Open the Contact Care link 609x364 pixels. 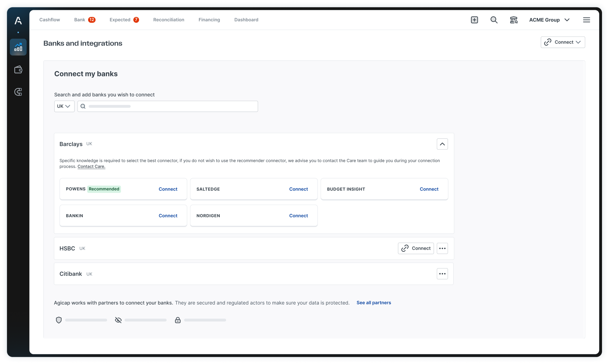click(91, 166)
